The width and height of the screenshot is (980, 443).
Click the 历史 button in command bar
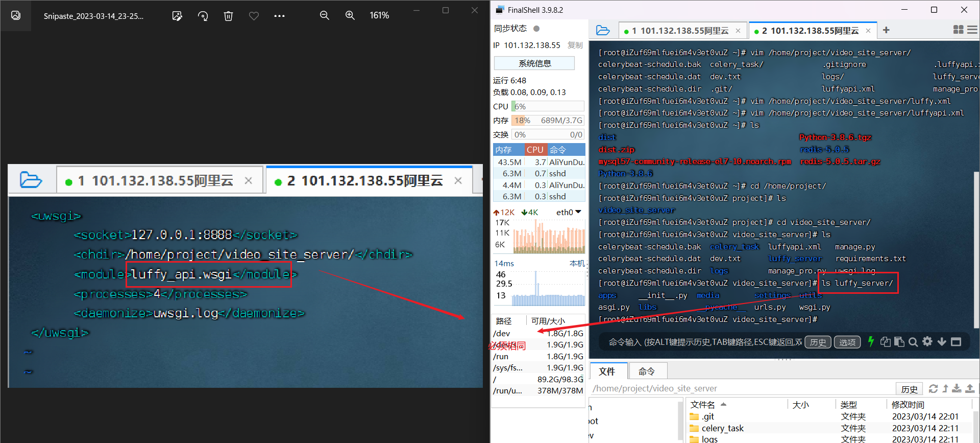click(x=818, y=342)
